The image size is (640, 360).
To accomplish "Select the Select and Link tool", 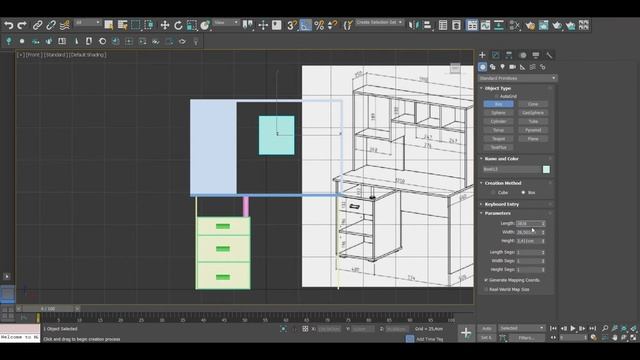I will [37, 25].
